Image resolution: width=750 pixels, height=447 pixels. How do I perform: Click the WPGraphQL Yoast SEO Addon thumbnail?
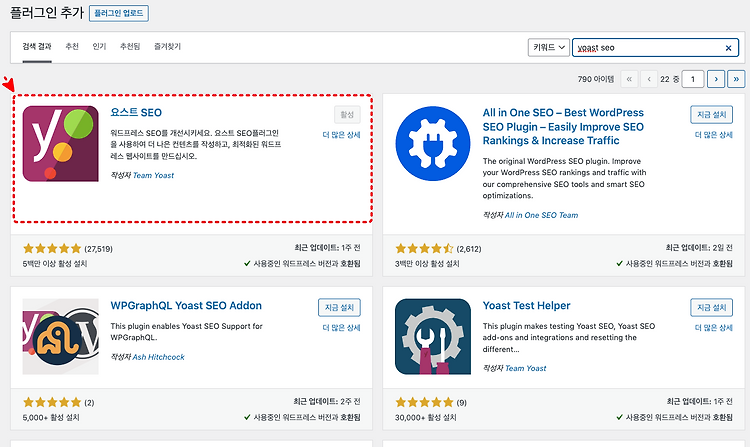[x=61, y=337]
